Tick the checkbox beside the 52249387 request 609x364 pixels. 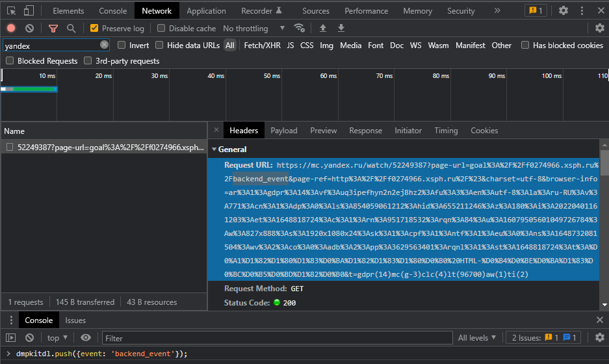point(10,147)
